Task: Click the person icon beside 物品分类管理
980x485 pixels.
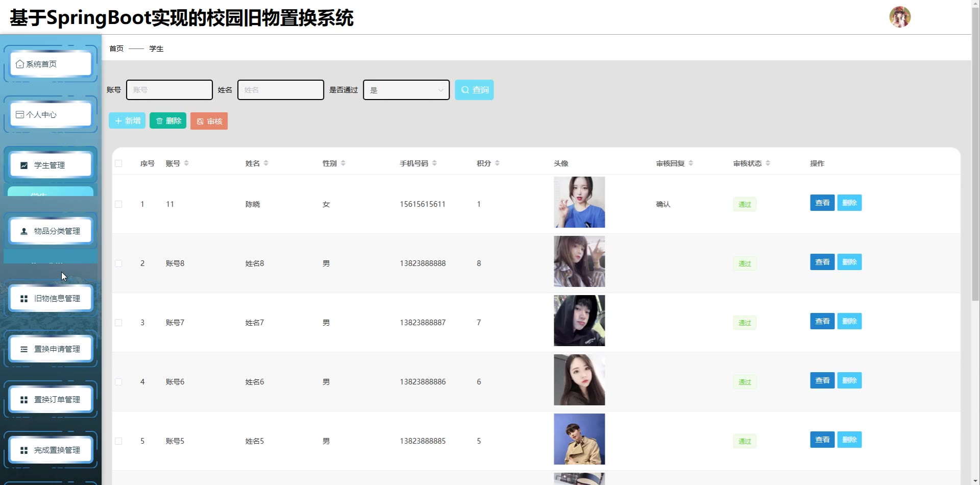Action: [24, 231]
